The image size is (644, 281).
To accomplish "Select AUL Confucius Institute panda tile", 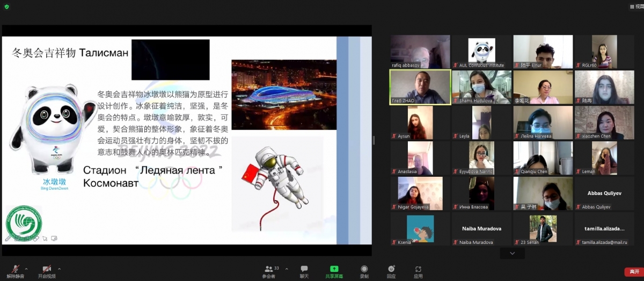I will [482, 52].
